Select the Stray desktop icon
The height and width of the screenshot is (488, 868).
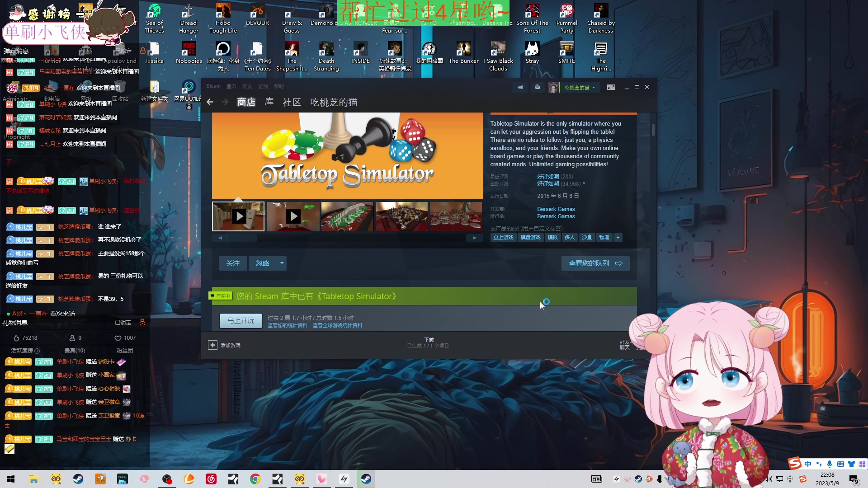[532, 52]
